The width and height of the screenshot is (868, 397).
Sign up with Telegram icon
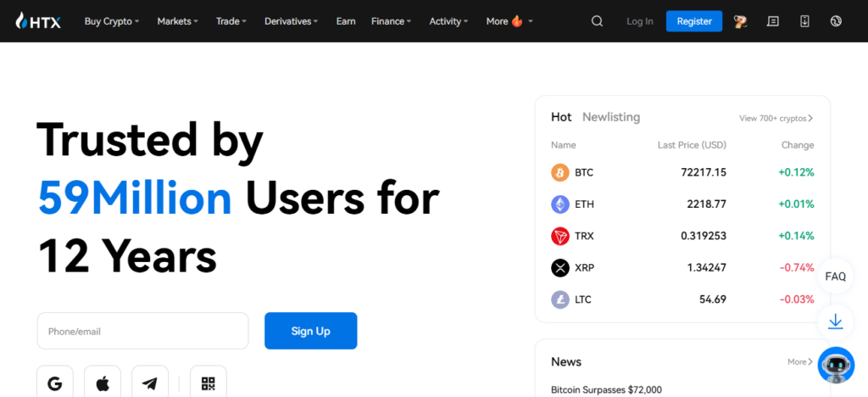[150, 383]
